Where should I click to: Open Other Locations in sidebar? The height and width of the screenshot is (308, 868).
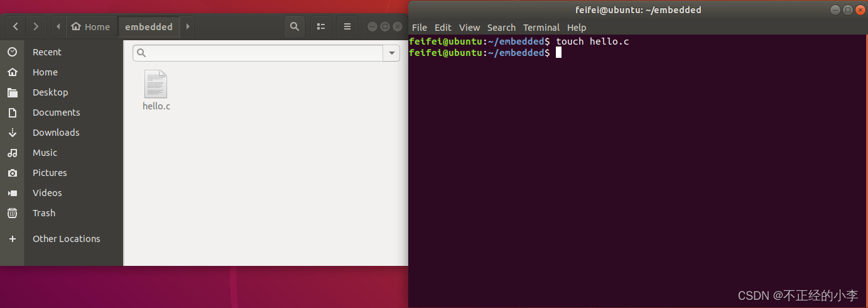tap(67, 239)
